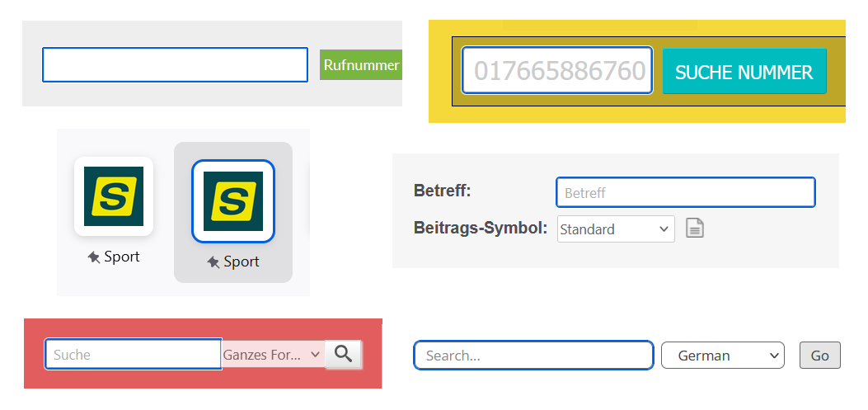This screenshot has width=868, height=410.
Task: Click the Beitrags-Symbol: label text
Action: (x=481, y=229)
